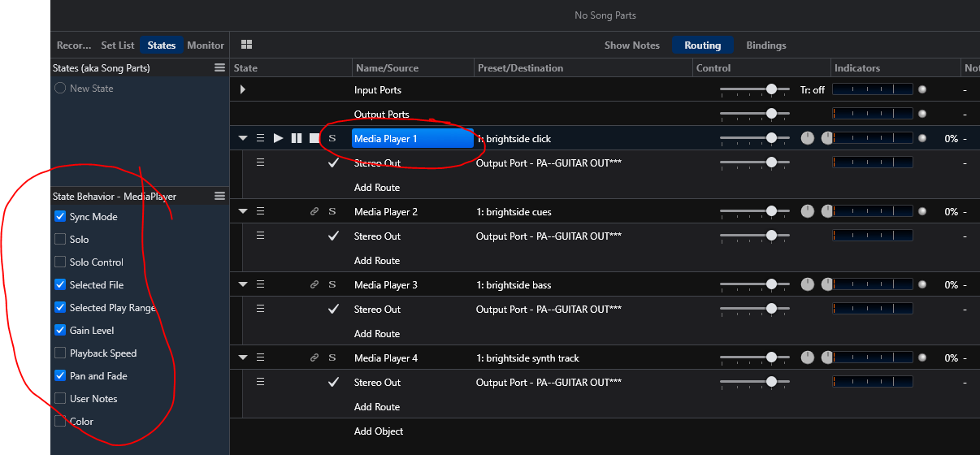Pause Media Player 1 playback
980x455 pixels.
tap(297, 139)
